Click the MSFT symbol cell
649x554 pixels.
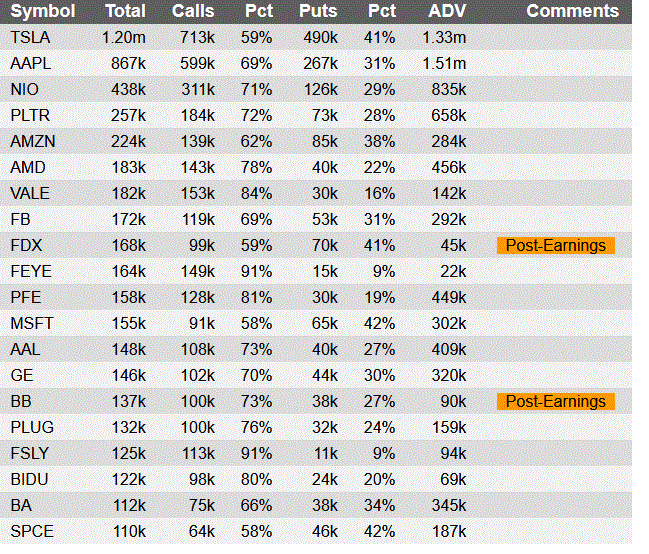point(32,323)
